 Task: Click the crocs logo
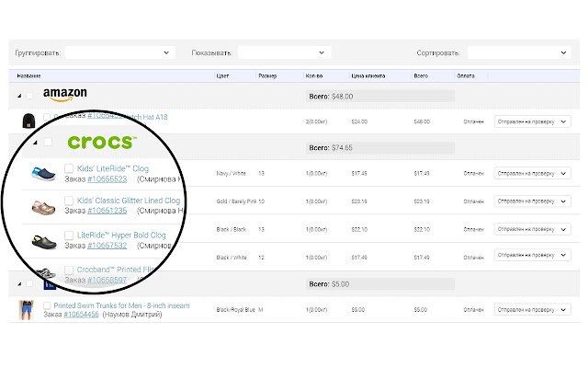[102, 143]
